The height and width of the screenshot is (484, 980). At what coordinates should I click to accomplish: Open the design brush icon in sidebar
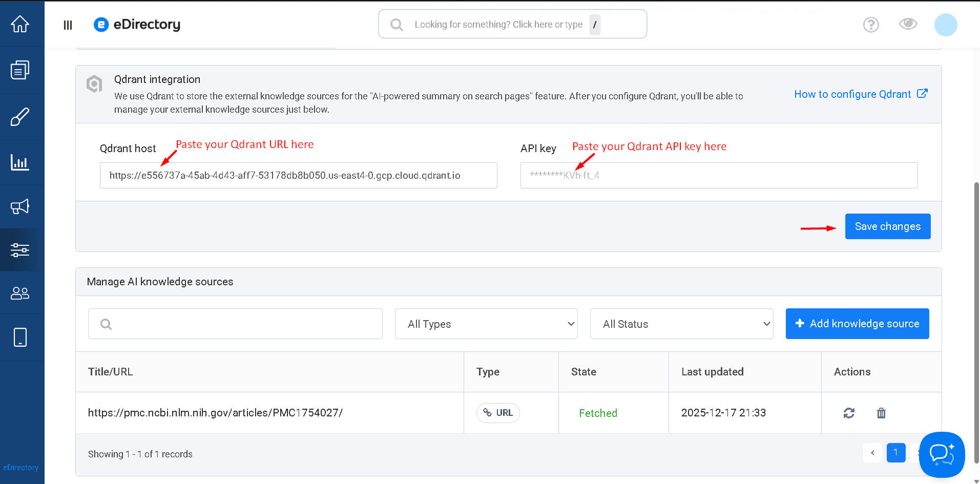20,117
